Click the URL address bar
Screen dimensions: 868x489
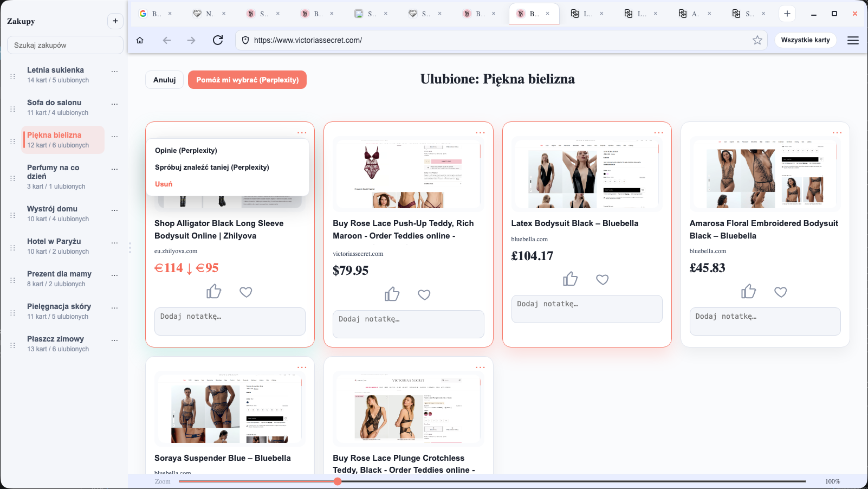501,40
